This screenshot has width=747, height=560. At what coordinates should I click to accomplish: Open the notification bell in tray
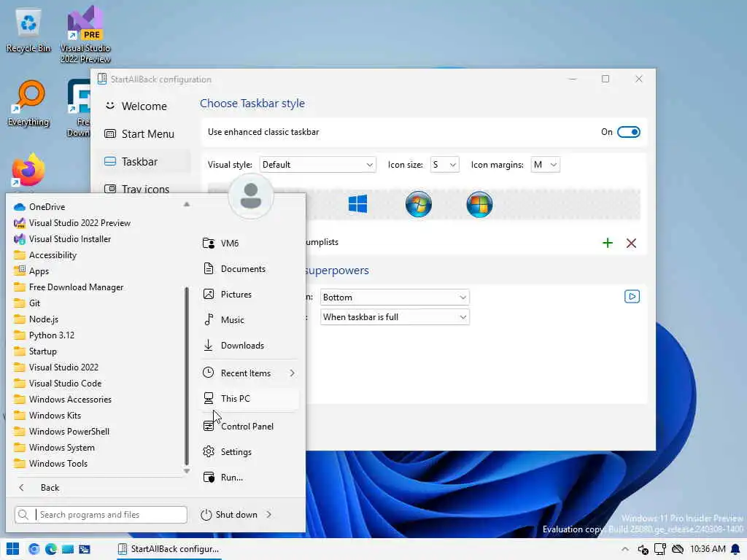tap(735, 549)
